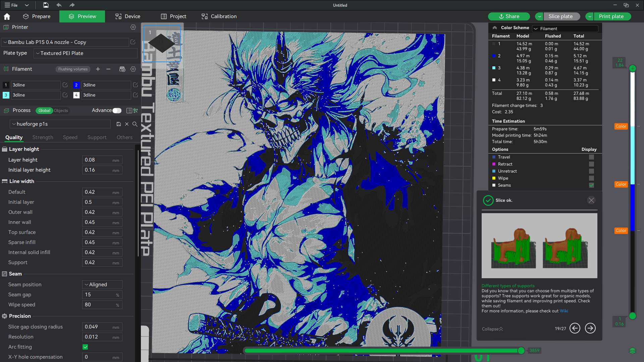Click filament 2 blue color swatch
This screenshot has height=362, width=644.
click(x=76, y=85)
